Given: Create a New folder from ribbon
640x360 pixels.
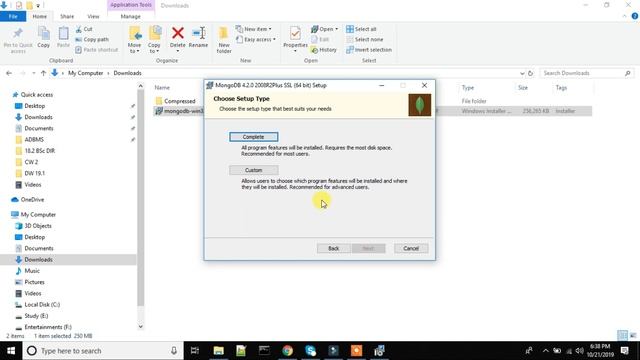Looking at the screenshot, I should point(224,40).
